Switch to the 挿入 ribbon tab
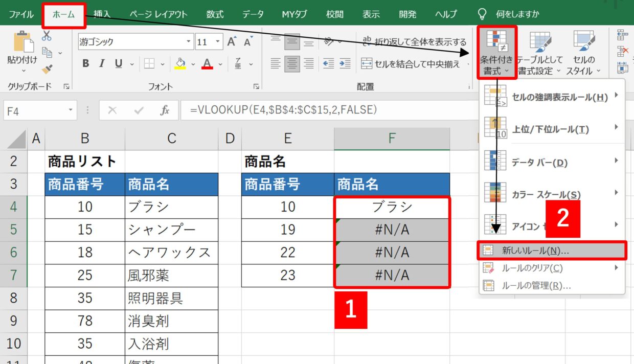634x364 pixels. pos(102,14)
